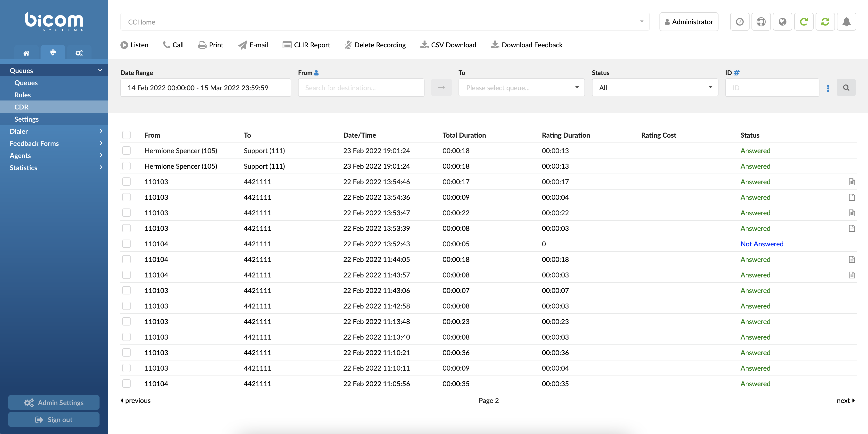Screen dimensions: 868x434
Task: Click the Date/Time column header
Action: (x=359, y=135)
